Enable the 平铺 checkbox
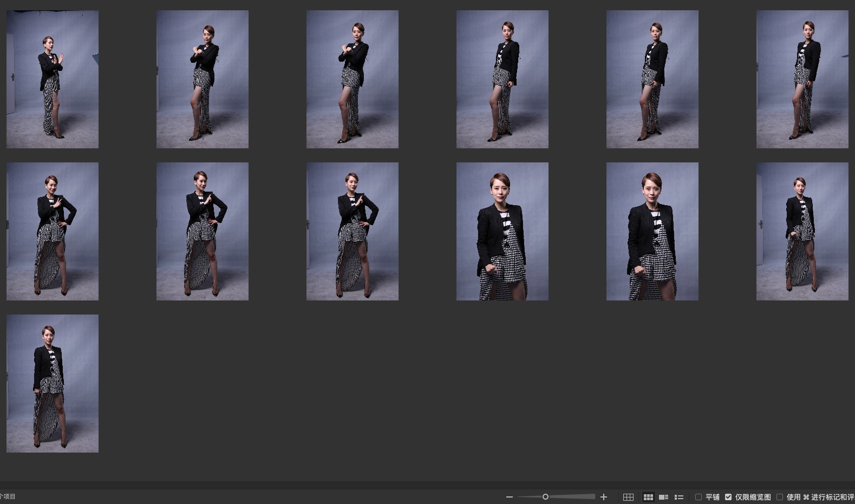This screenshot has height=504, width=855. (x=699, y=497)
